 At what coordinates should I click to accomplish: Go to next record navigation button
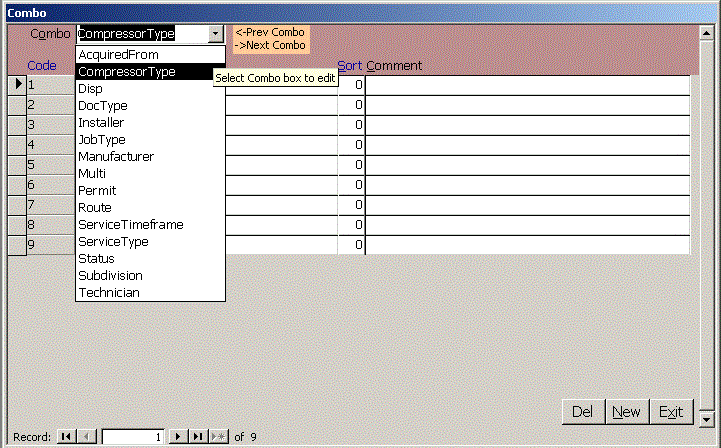pos(178,437)
